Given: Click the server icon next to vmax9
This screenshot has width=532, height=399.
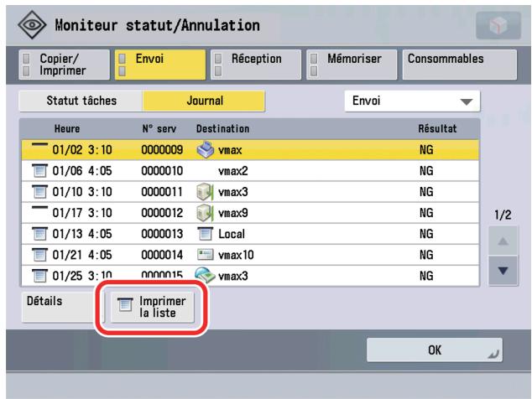Looking at the screenshot, I should (205, 213).
